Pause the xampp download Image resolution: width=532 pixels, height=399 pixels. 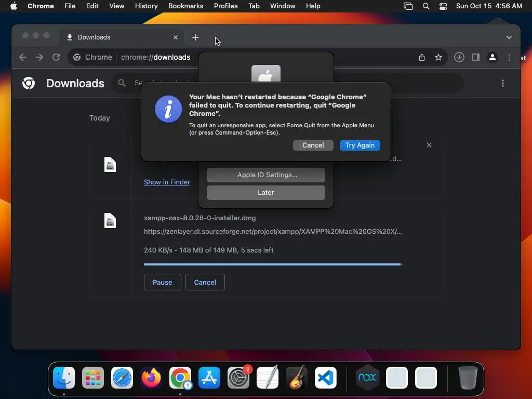pyautogui.click(x=163, y=282)
